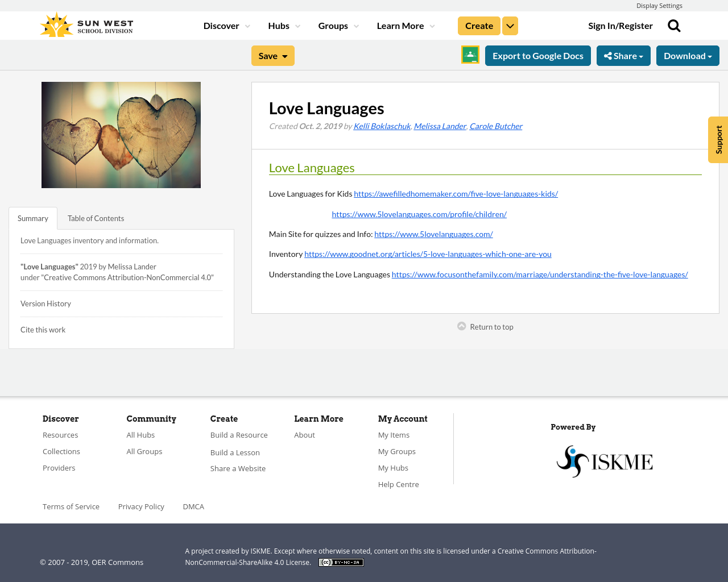Click the Sign In/Register link
This screenshot has width=728, height=582.
pyautogui.click(x=620, y=25)
